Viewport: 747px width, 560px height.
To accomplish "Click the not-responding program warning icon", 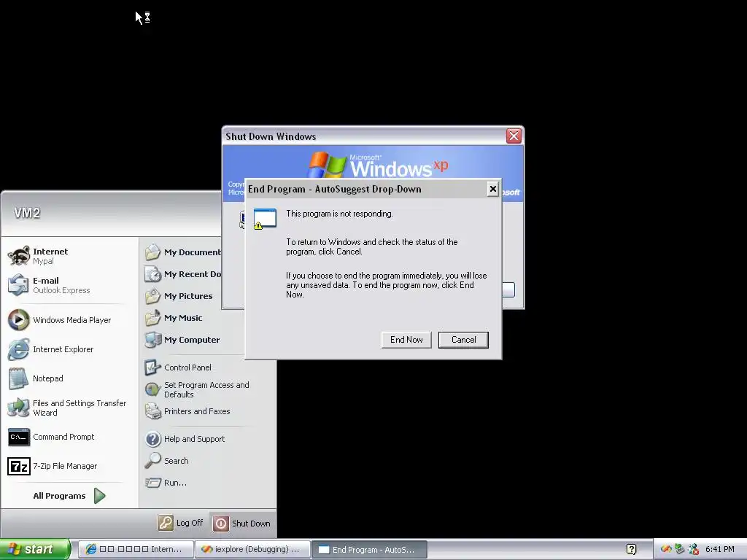I will pyautogui.click(x=265, y=219).
